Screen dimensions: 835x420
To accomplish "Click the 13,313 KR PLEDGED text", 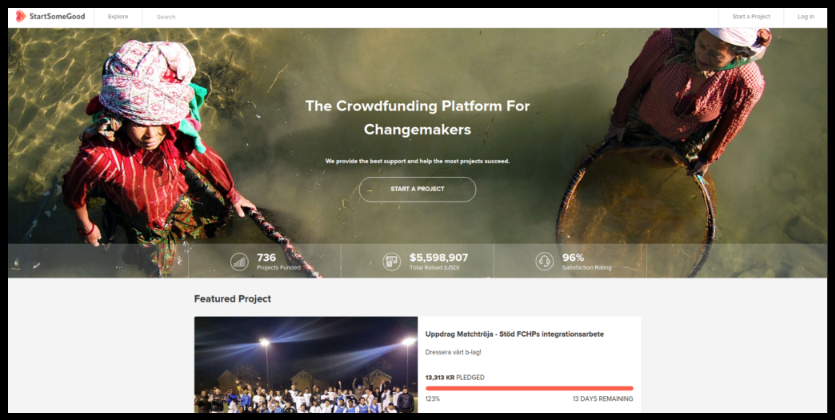I will coord(455,377).
